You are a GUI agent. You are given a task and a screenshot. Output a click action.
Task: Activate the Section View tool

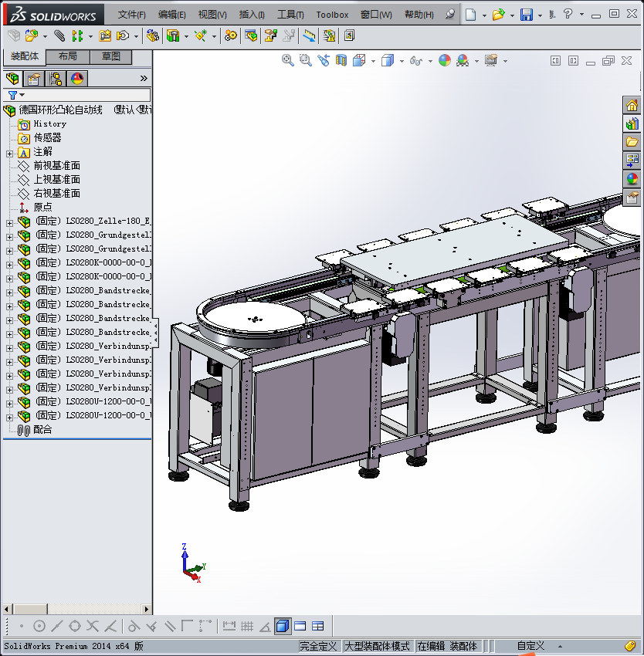point(341,60)
